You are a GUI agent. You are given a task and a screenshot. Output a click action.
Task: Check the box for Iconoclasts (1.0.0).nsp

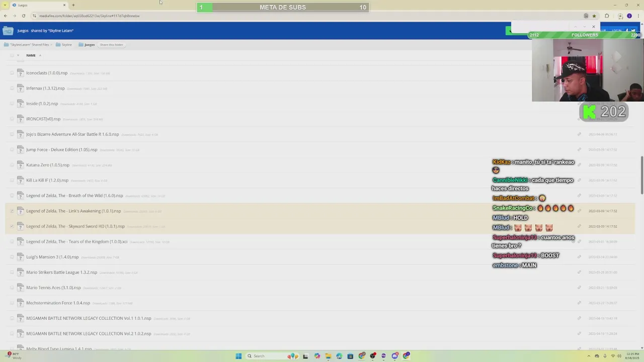tap(12, 73)
